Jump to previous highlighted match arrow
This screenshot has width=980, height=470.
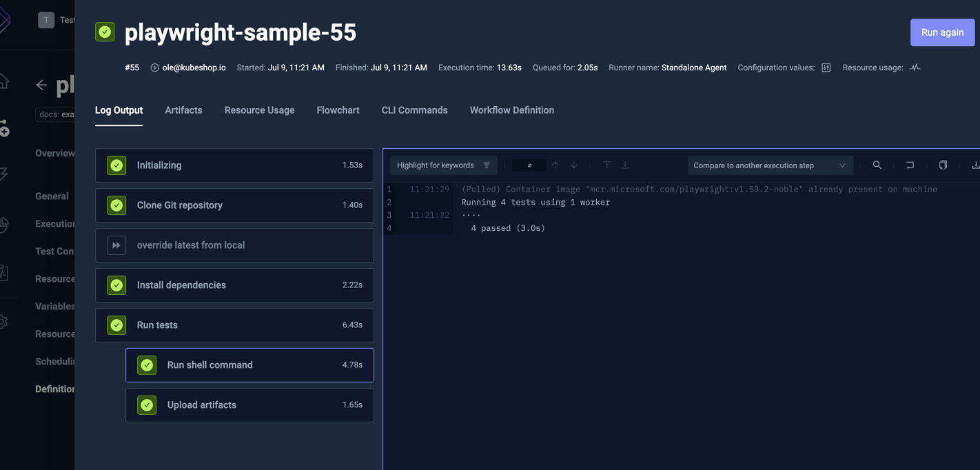(x=555, y=165)
